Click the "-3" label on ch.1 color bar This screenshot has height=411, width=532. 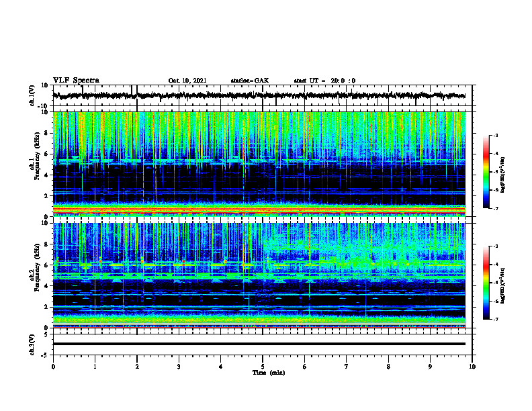pos(496,135)
